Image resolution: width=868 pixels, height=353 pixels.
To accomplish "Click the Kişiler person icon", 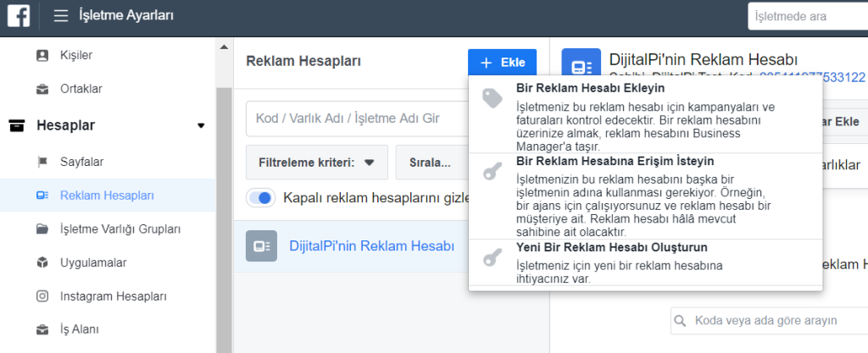I will coord(42,55).
